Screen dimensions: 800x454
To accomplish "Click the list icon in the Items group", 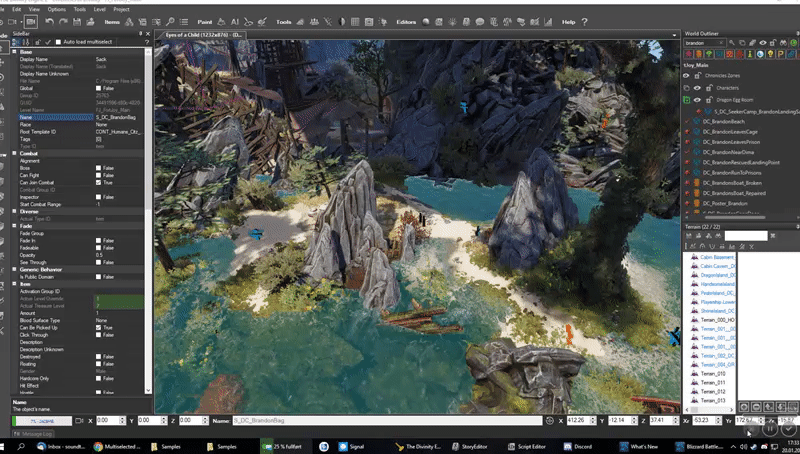I will [184, 22].
